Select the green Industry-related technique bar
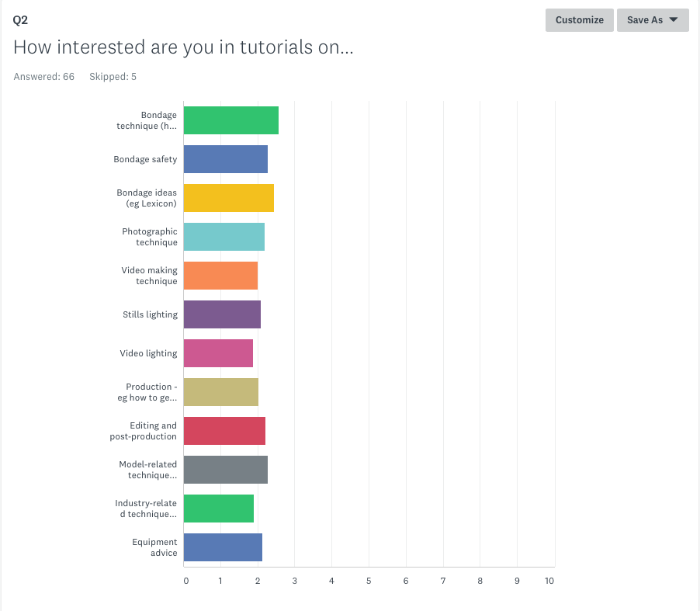 point(219,509)
